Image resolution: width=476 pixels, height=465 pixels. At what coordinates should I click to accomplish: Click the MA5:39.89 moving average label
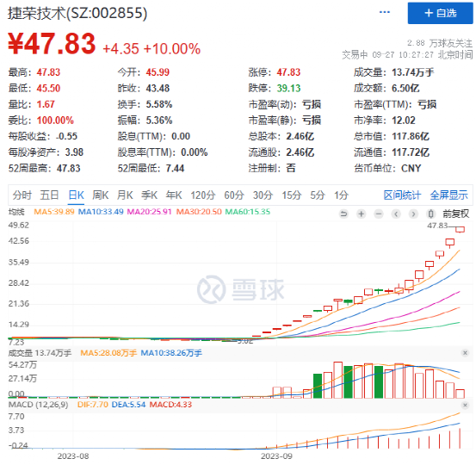click(x=54, y=212)
